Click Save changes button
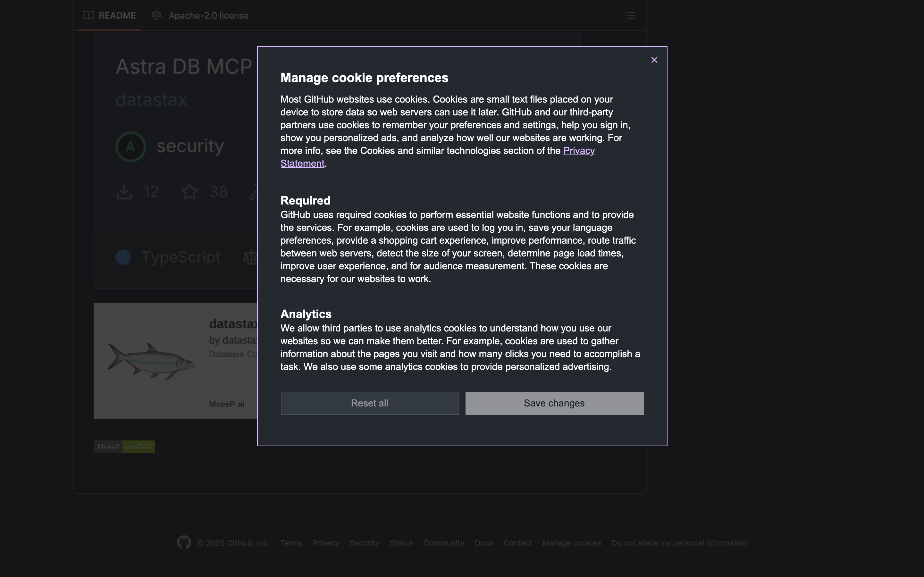Image resolution: width=924 pixels, height=577 pixels. (554, 403)
